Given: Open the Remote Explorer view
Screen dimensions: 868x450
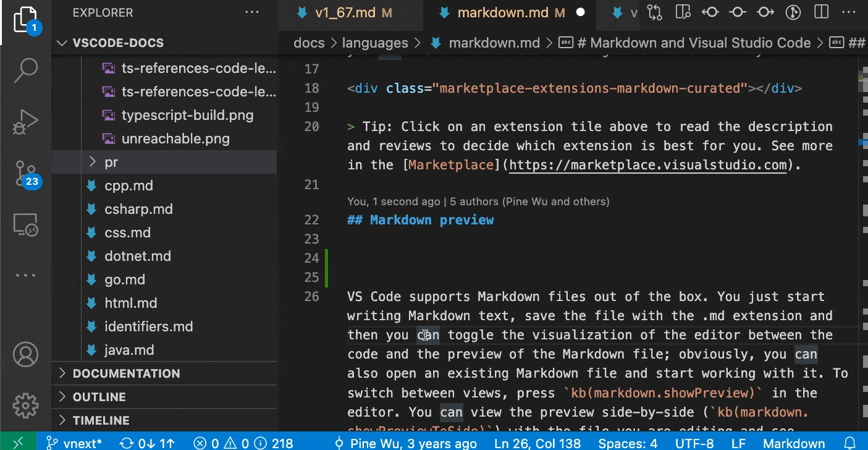Looking at the screenshot, I should [25, 224].
